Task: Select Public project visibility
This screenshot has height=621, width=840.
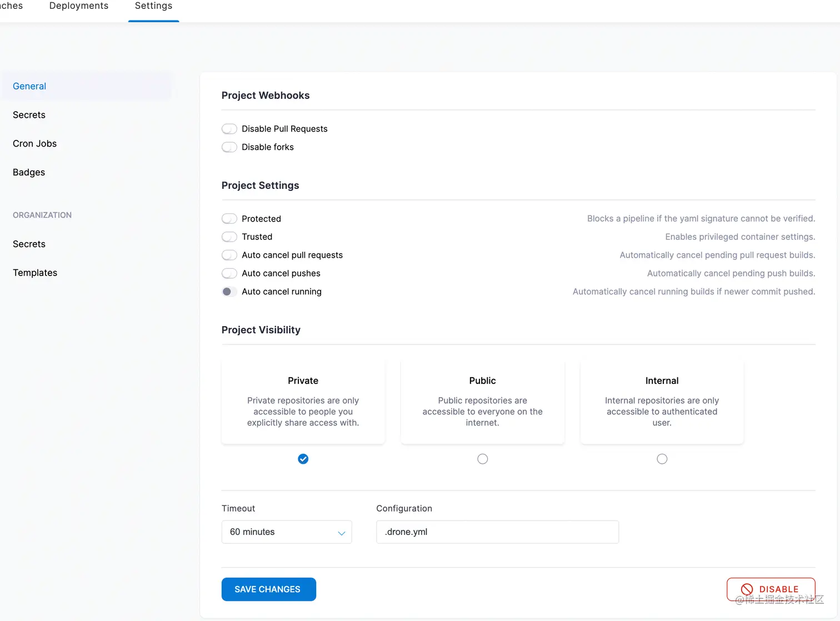Action: tap(482, 458)
